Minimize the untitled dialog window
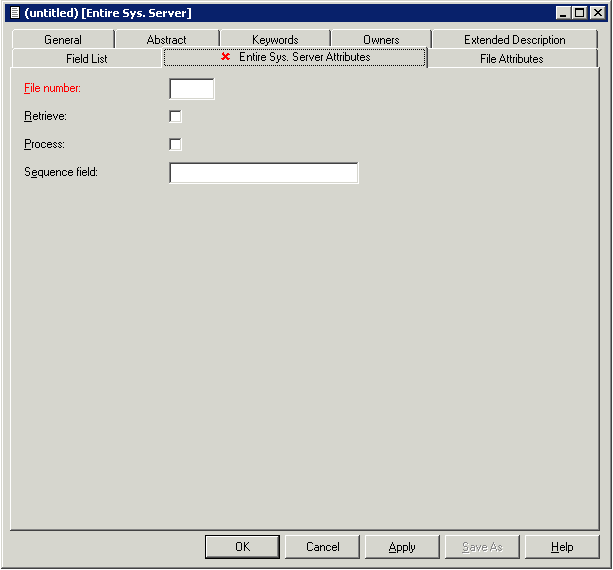This screenshot has height=570, width=613. click(564, 13)
